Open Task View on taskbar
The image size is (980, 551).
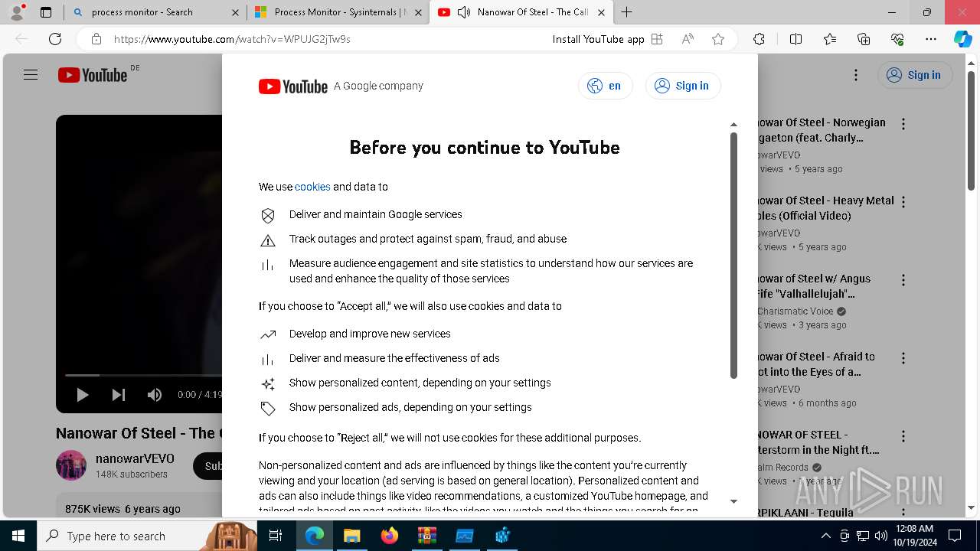pos(276,536)
